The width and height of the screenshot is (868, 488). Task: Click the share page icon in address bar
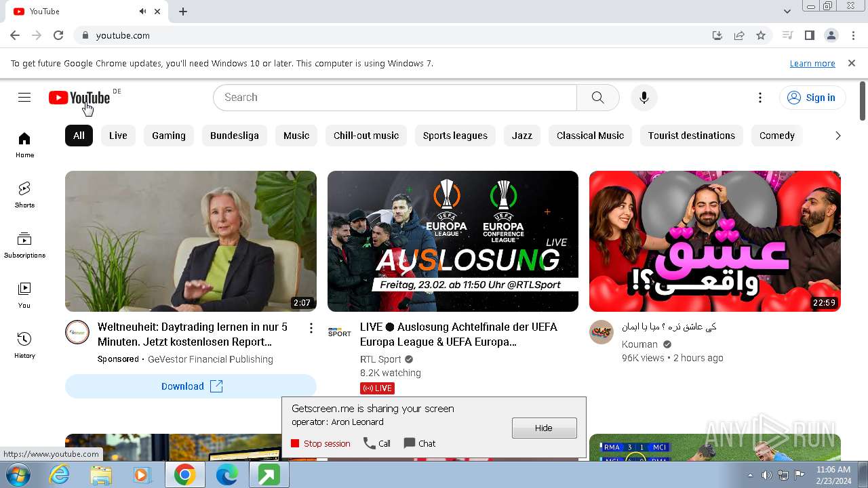(739, 35)
